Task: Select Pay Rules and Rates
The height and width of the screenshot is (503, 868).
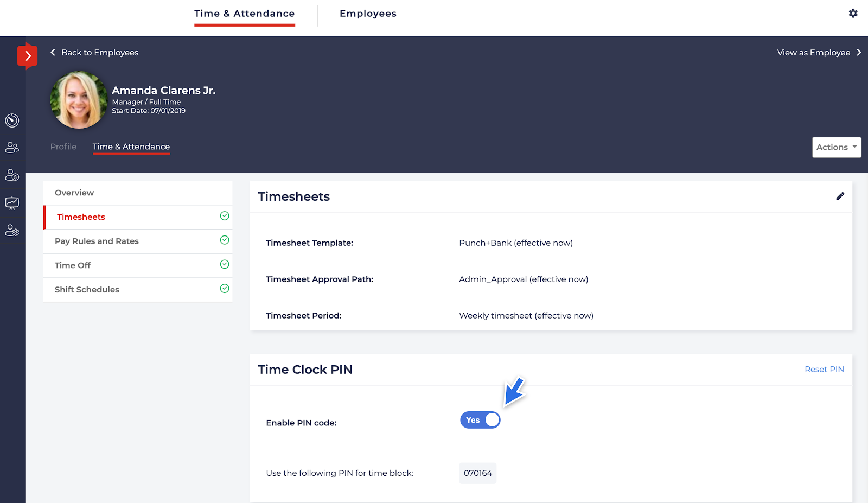Action: tap(97, 241)
